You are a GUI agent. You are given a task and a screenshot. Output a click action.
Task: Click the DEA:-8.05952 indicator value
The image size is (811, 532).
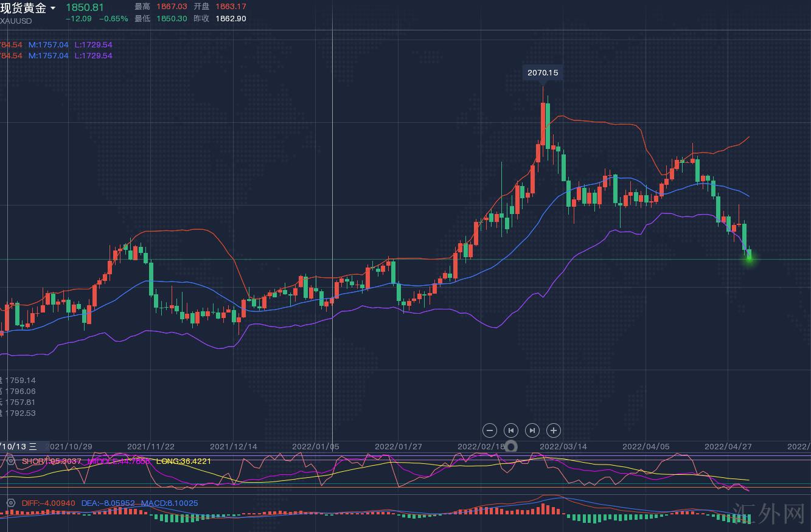coord(108,503)
